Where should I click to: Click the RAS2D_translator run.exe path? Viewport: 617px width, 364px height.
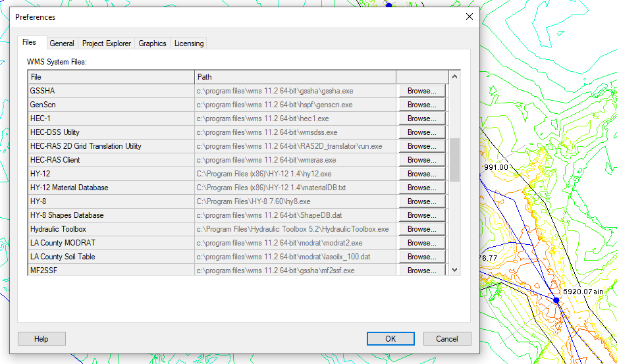pos(296,146)
